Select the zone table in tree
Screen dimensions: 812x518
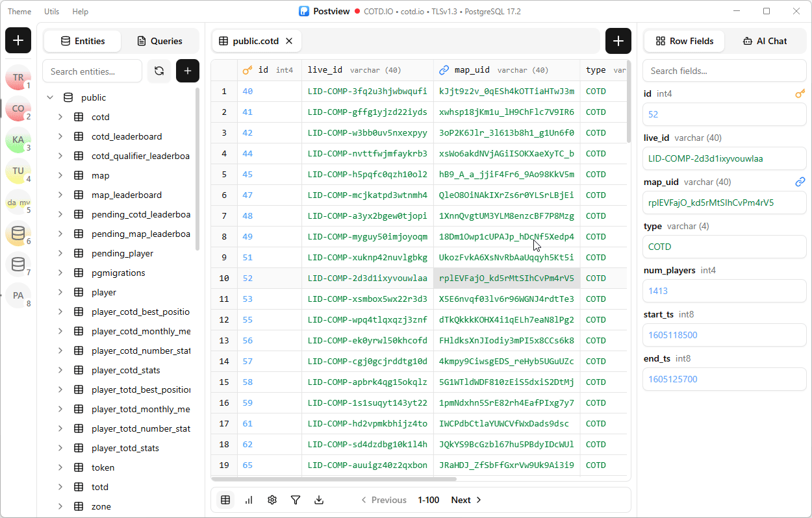101,506
